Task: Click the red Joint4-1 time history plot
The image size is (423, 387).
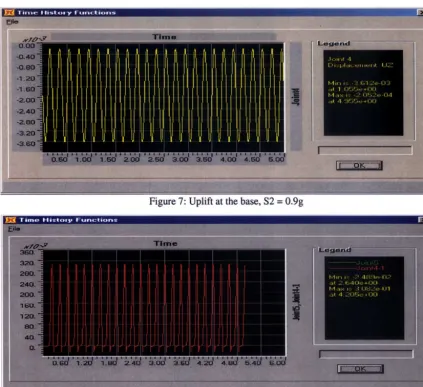Action: [164, 303]
